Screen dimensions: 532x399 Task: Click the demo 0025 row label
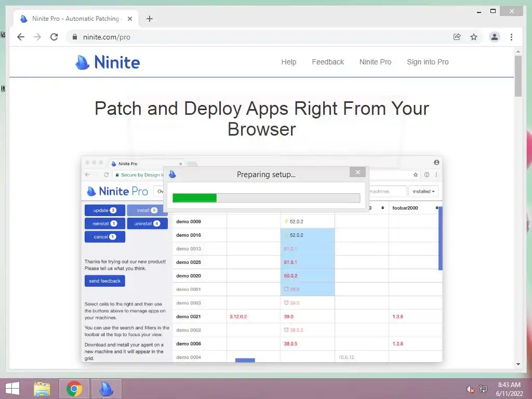click(x=189, y=262)
